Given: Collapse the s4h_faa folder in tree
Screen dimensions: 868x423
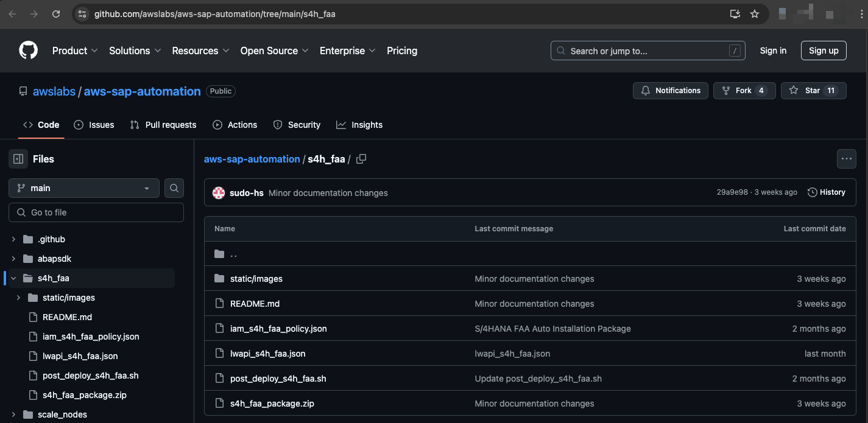Looking at the screenshot, I should [x=13, y=278].
